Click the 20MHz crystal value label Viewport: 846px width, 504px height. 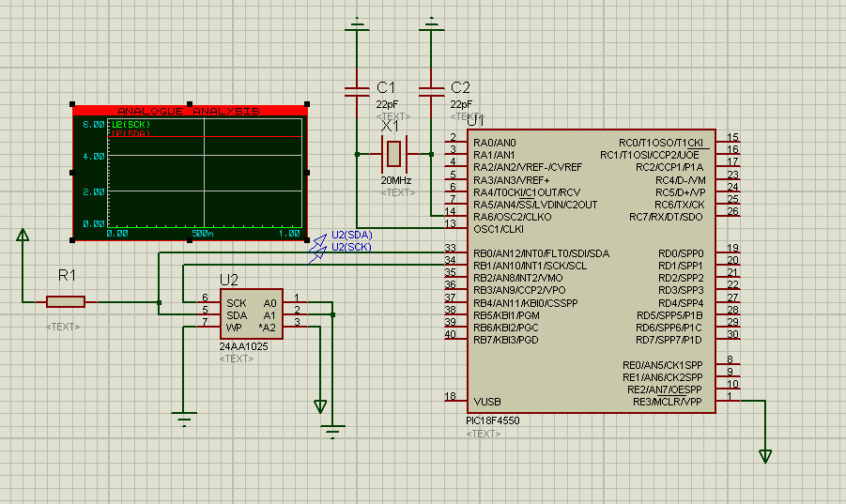[x=396, y=180]
